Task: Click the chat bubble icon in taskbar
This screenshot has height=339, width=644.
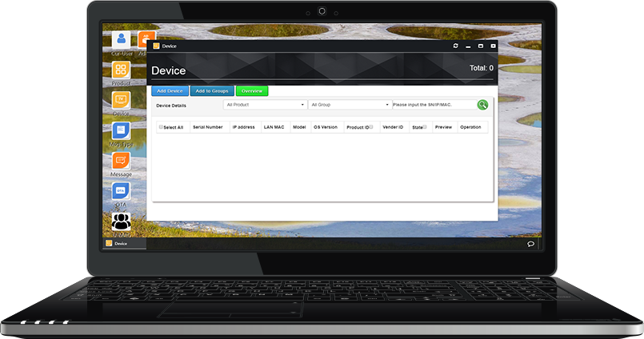Action: [530, 244]
